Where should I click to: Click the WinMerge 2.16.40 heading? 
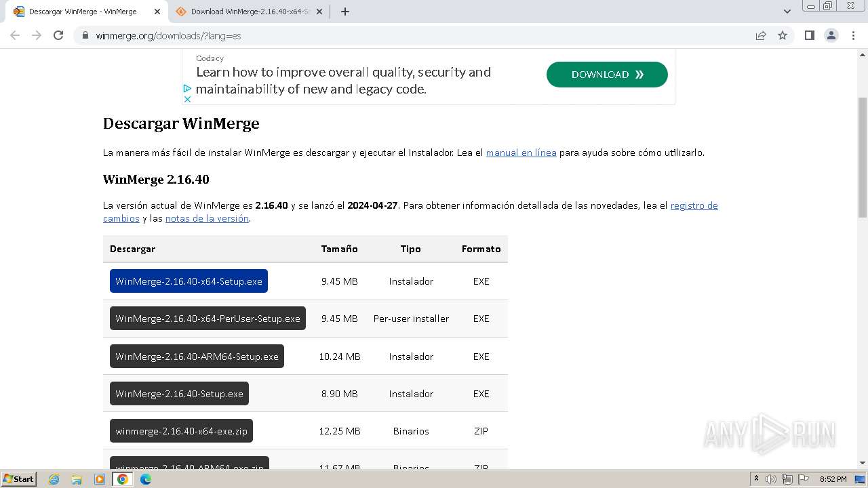coord(156,180)
